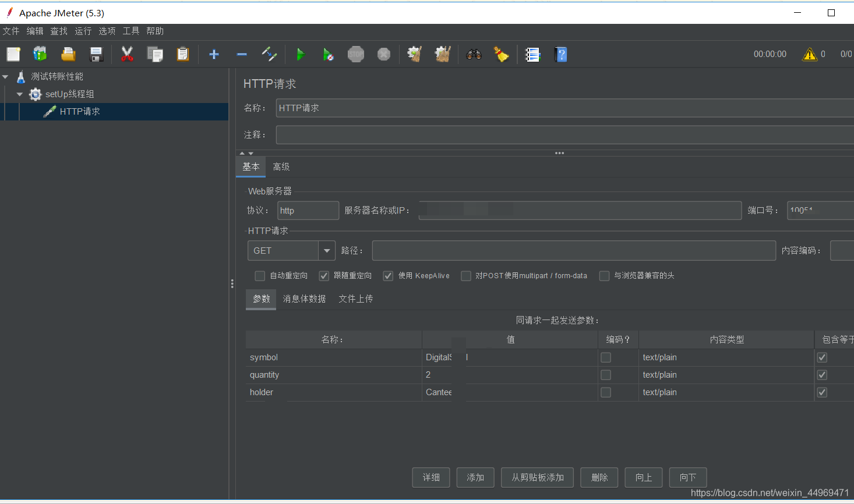This screenshot has width=854, height=504.
Task: Click the 删除 button
Action: click(x=599, y=477)
